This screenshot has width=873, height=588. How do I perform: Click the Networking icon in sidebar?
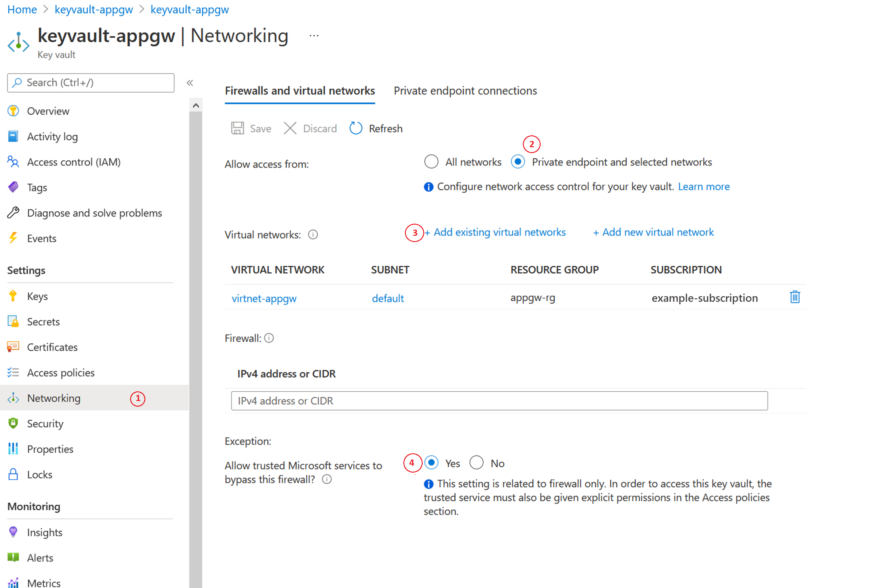click(14, 398)
